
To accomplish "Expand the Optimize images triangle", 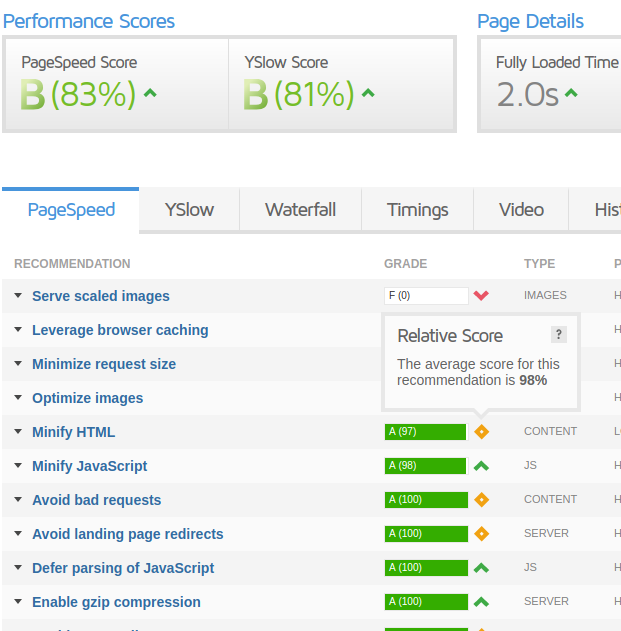I will tap(18, 398).
